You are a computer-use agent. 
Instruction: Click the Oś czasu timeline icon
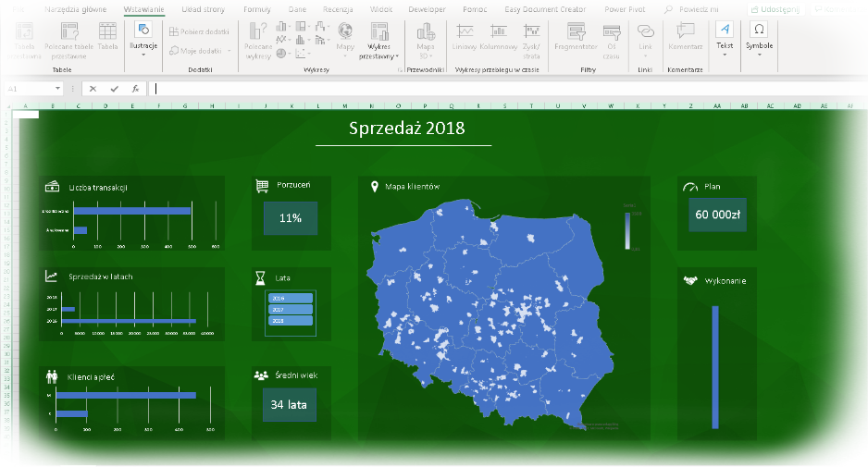click(612, 36)
